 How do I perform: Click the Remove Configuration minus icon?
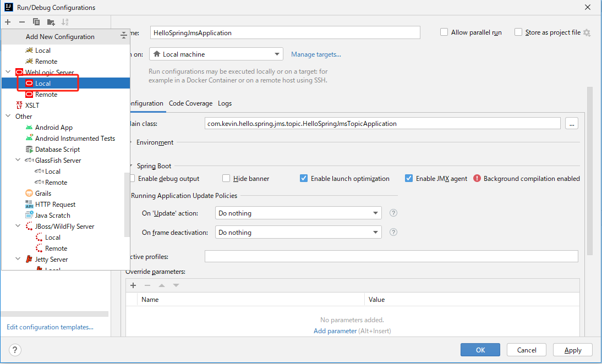22,22
